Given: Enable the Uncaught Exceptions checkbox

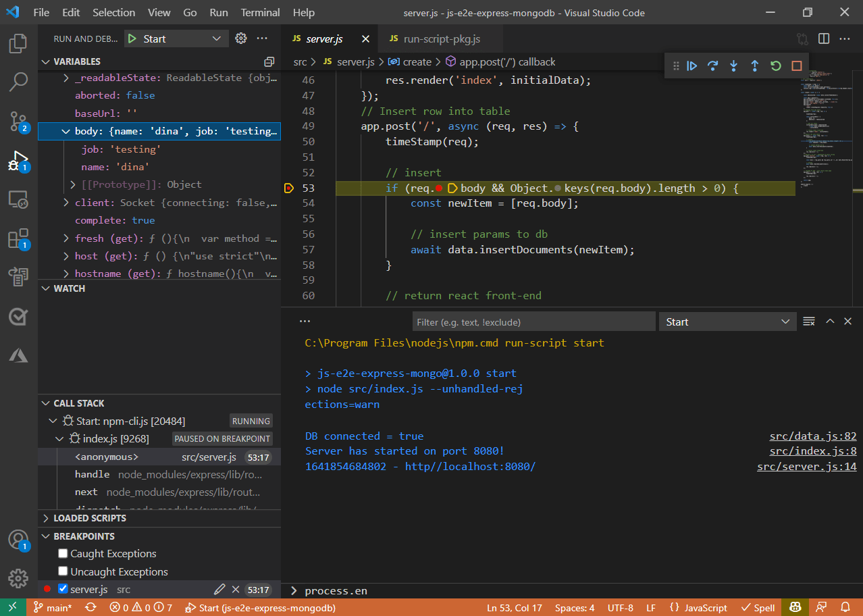Looking at the screenshot, I should (x=63, y=571).
